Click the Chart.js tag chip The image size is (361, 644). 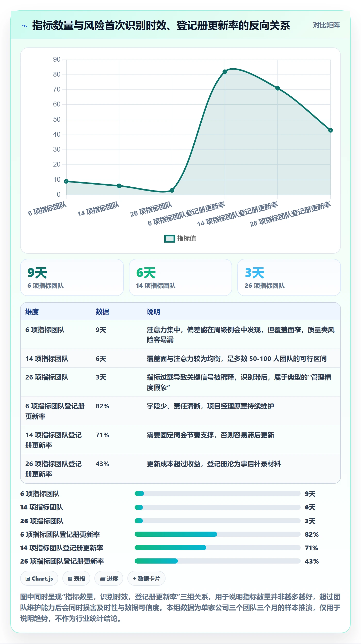[39, 579]
